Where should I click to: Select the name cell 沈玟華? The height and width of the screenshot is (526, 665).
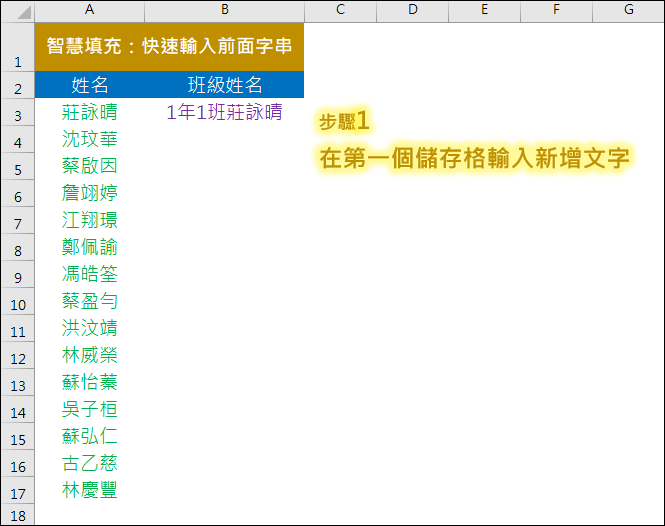[x=89, y=139]
